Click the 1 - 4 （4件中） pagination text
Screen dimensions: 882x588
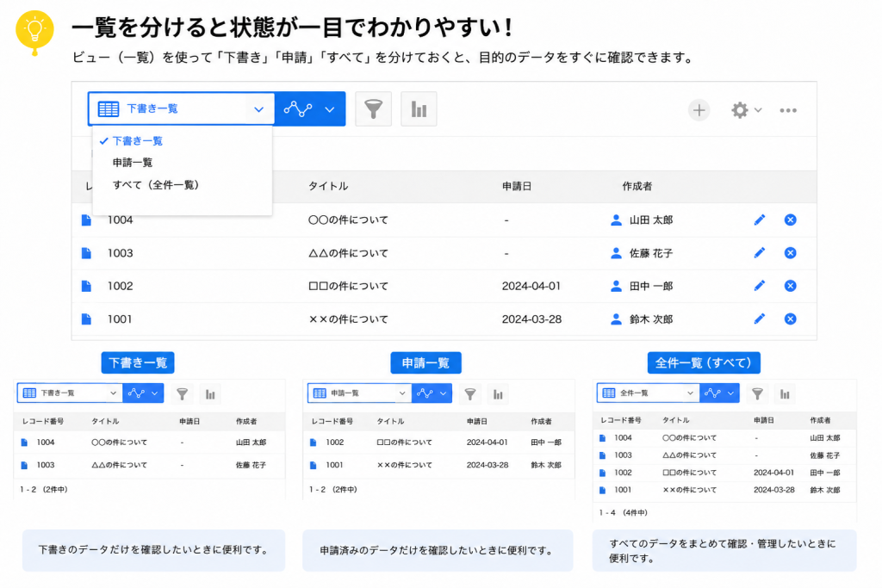click(x=623, y=513)
